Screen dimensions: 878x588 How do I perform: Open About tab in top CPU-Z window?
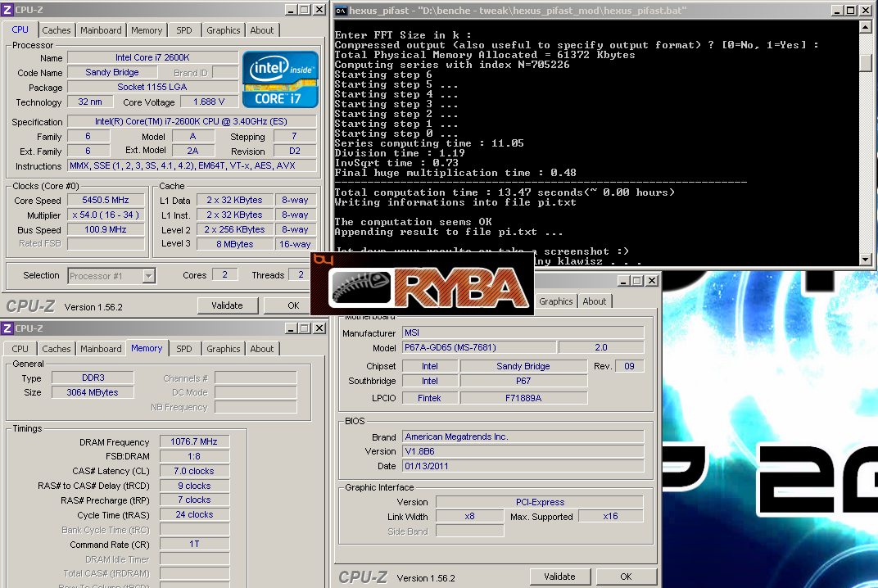click(261, 30)
